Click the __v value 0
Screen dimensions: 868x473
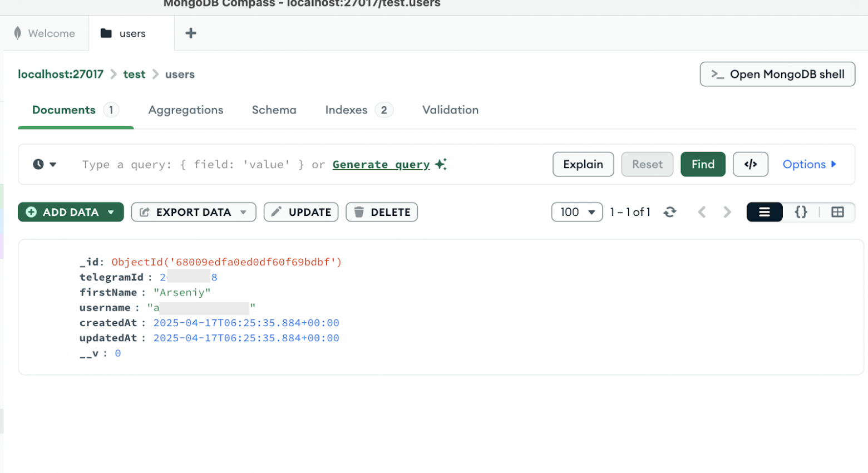pyautogui.click(x=118, y=353)
